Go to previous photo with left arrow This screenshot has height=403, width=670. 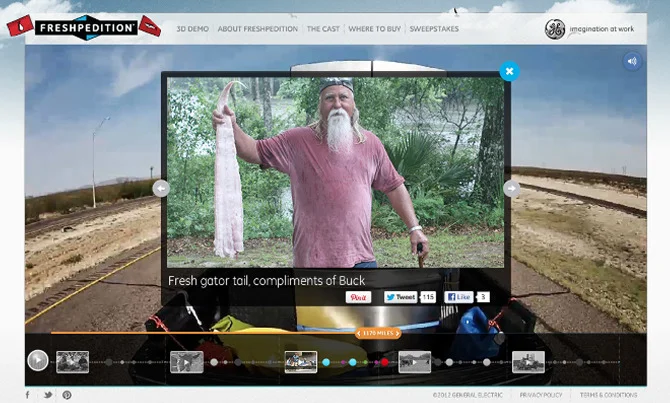pyautogui.click(x=161, y=188)
